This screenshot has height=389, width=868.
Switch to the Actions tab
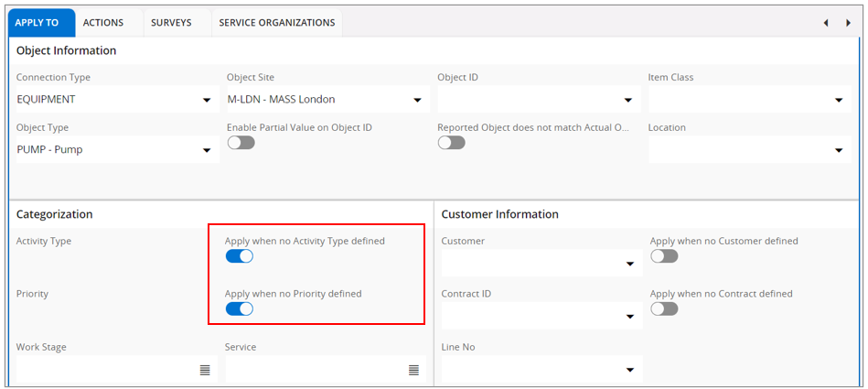[103, 22]
